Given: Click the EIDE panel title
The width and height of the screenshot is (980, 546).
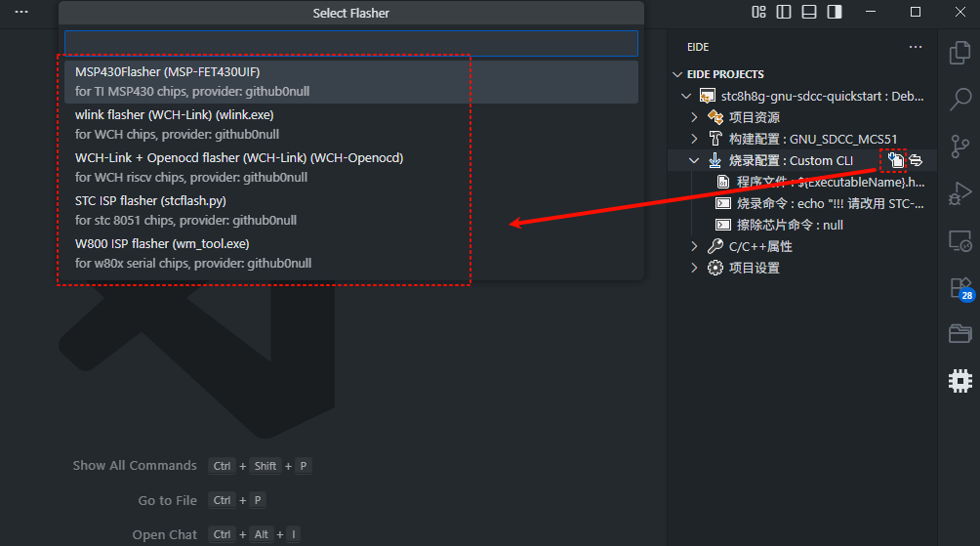Looking at the screenshot, I should pos(698,47).
